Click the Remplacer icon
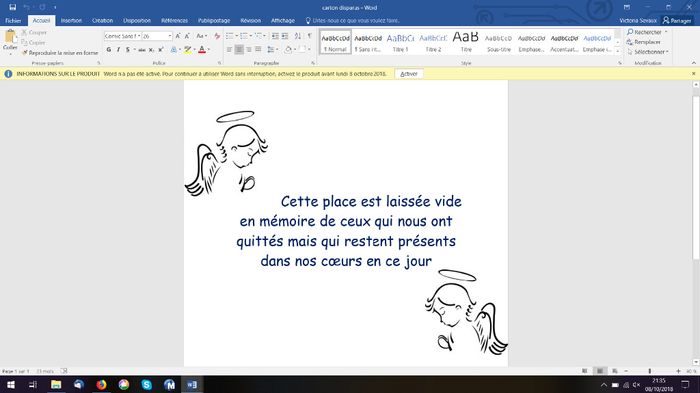The height and width of the screenshot is (393, 700). [630, 42]
